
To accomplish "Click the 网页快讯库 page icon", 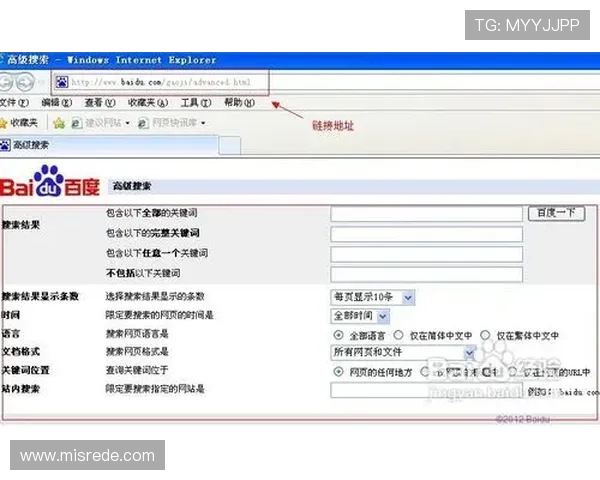I will (x=143, y=123).
